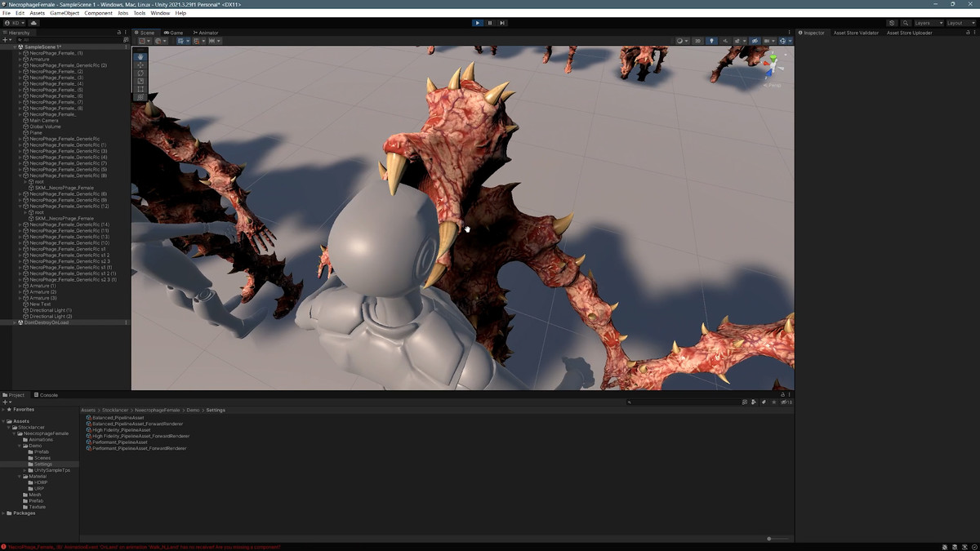Select the Rotate tool in scene overlay
980x551 pixels.
pos(140,73)
